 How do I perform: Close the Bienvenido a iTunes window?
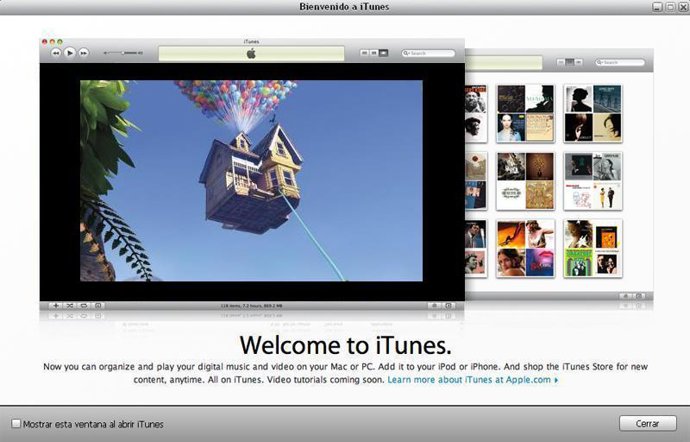(683, 7)
